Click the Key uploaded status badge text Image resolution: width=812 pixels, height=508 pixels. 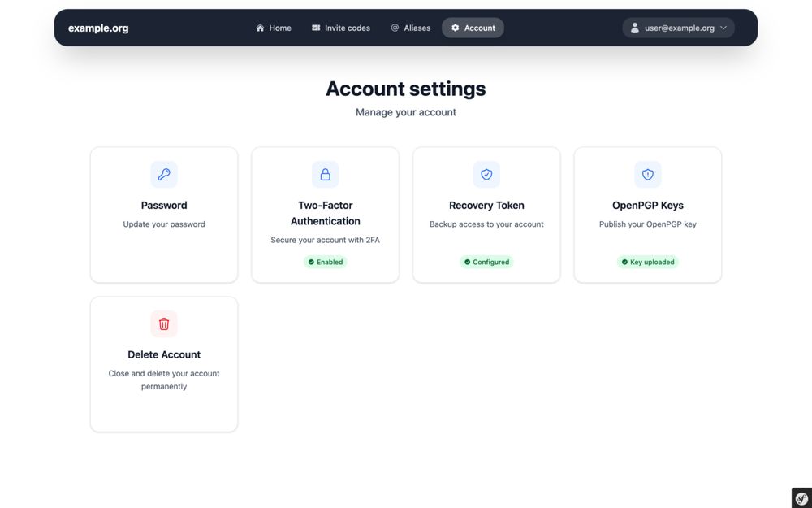click(652, 262)
